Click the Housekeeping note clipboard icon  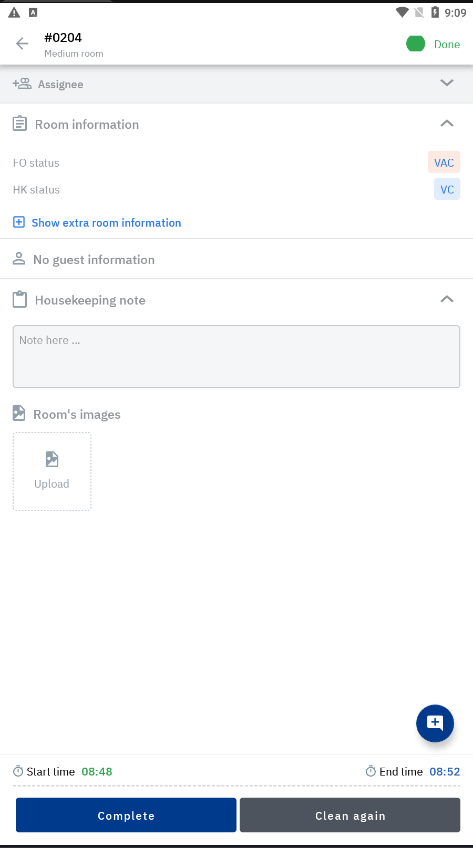coord(19,300)
